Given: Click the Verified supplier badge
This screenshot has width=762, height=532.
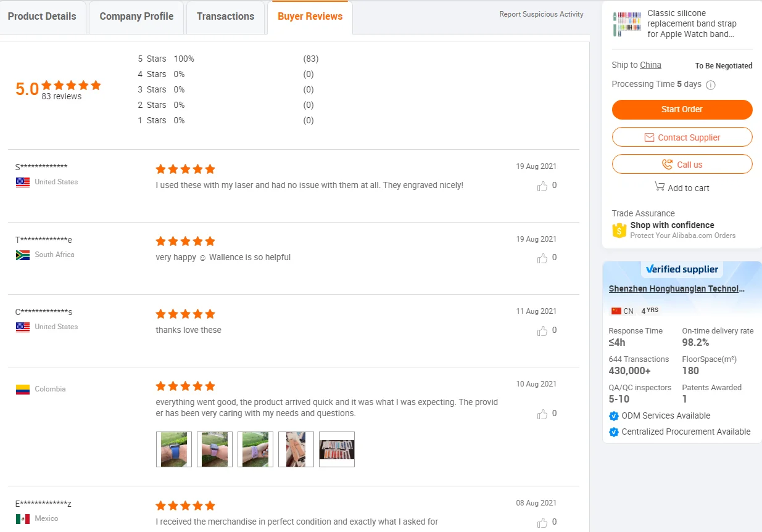Looking at the screenshot, I should pyautogui.click(x=682, y=269).
